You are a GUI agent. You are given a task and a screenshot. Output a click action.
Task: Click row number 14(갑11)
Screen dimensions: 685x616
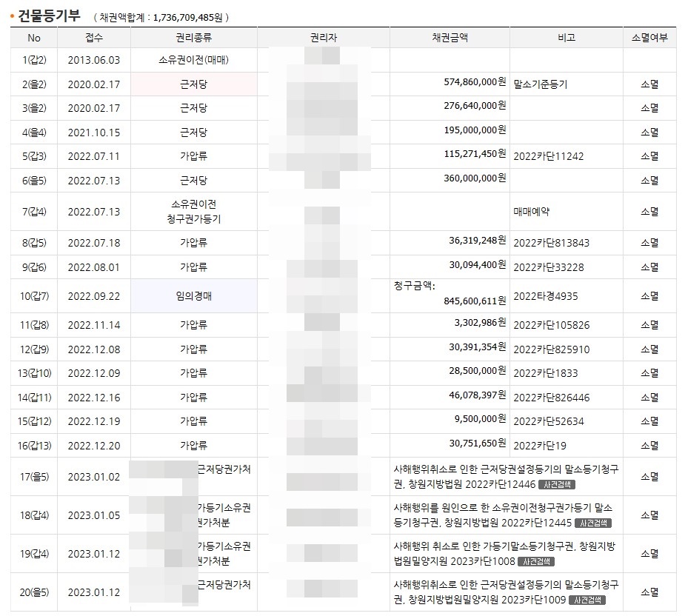34,398
